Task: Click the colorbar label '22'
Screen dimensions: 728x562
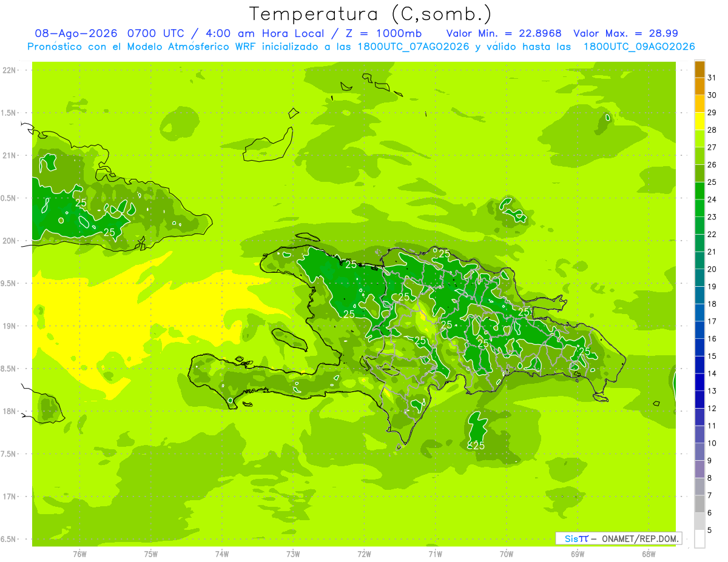Action: (x=712, y=234)
